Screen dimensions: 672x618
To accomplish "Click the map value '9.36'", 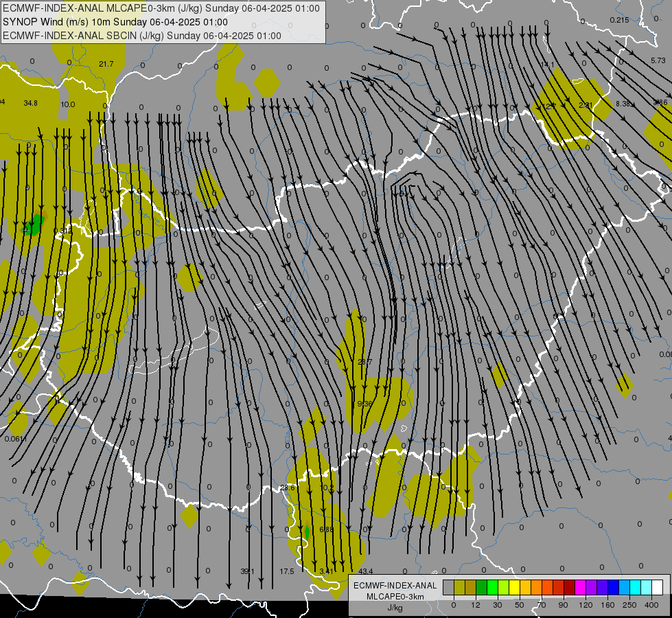I will [364, 404].
